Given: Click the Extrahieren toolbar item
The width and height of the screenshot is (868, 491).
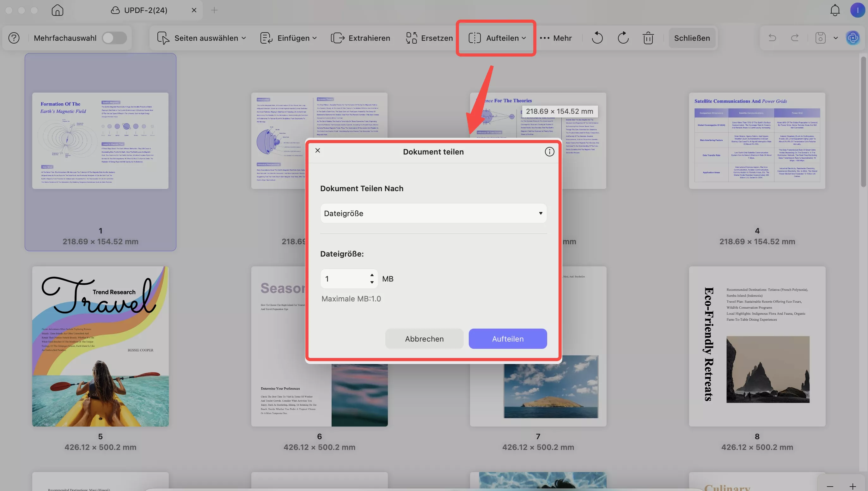Looking at the screenshot, I should click(x=360, y=38).
